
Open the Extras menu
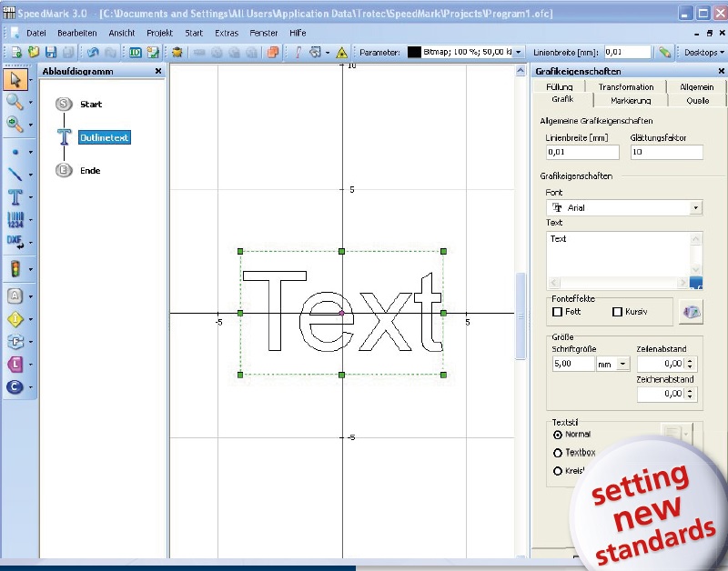[x=226, y=33]
